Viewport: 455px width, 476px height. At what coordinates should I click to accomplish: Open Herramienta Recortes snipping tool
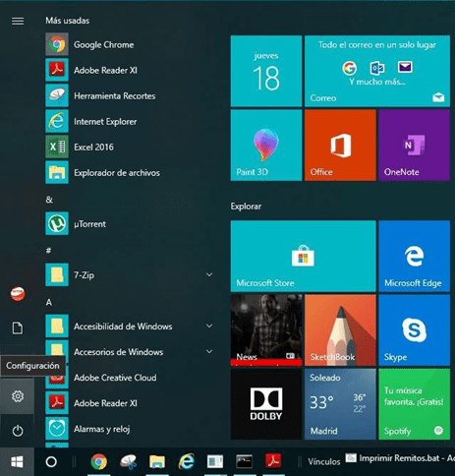130,95
